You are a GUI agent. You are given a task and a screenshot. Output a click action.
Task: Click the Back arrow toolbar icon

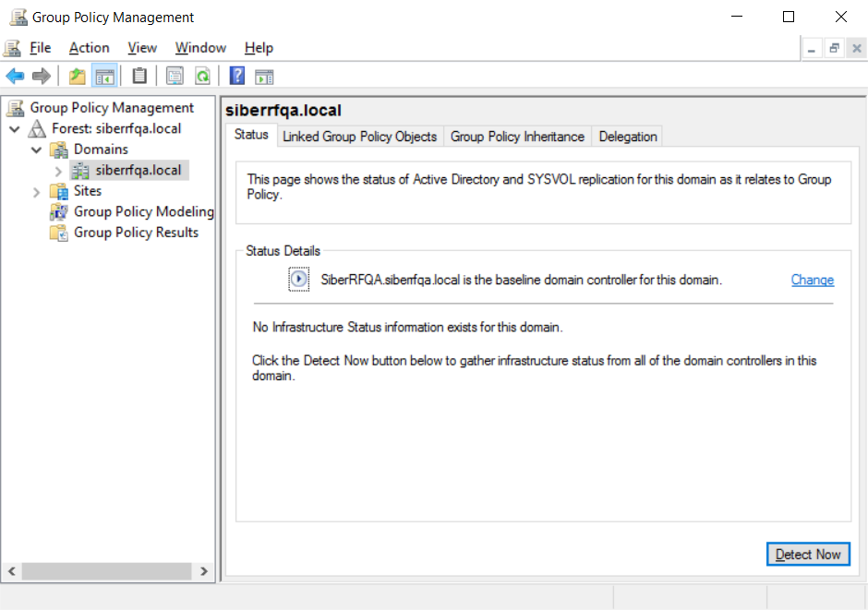click(15, 77)
